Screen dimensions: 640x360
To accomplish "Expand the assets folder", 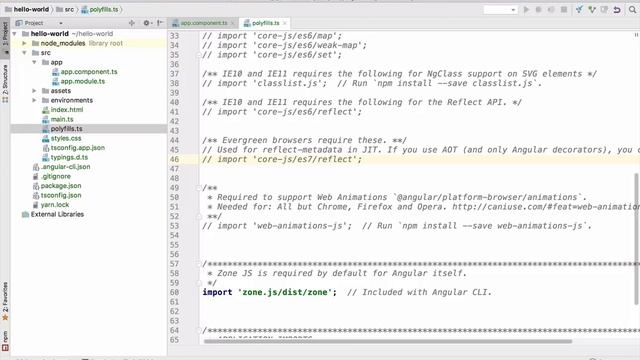I will coord(35,91).
